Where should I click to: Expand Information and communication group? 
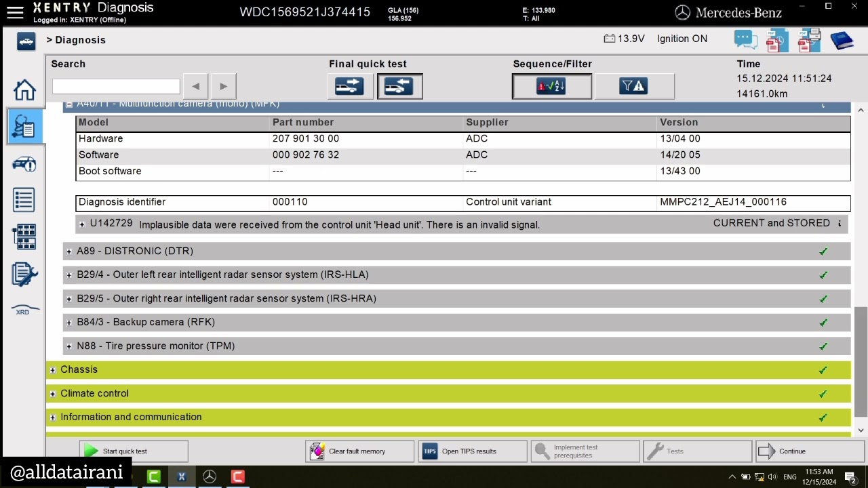pos(53,418)
